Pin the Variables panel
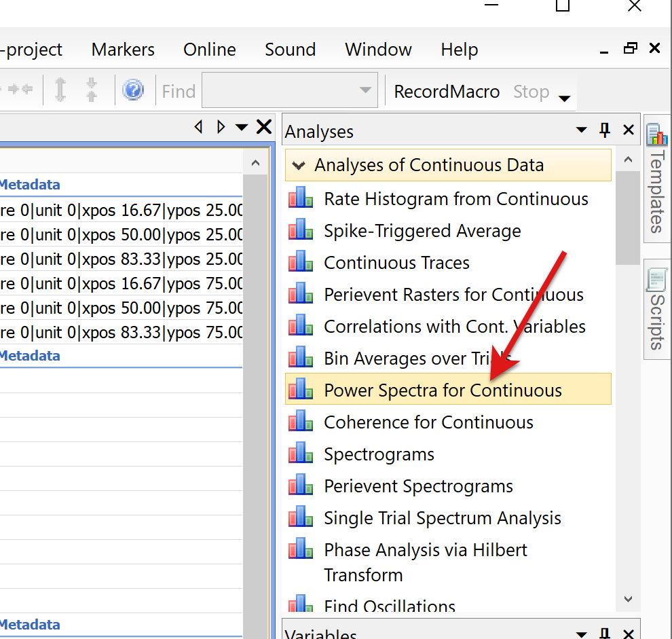 click(605, 633)
